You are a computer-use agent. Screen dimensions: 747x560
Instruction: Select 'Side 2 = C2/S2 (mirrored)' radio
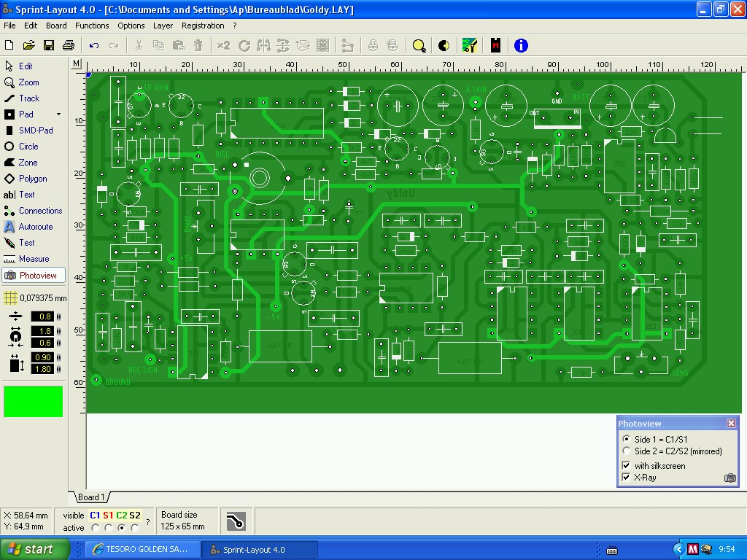click(626, 451)
